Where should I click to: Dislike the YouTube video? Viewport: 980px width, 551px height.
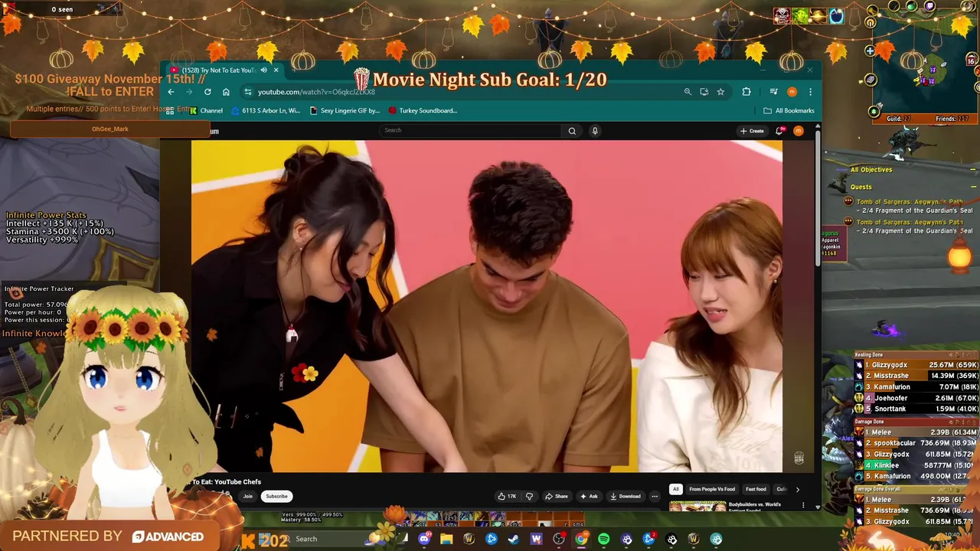pyautogui.click(x=529, y=496)
